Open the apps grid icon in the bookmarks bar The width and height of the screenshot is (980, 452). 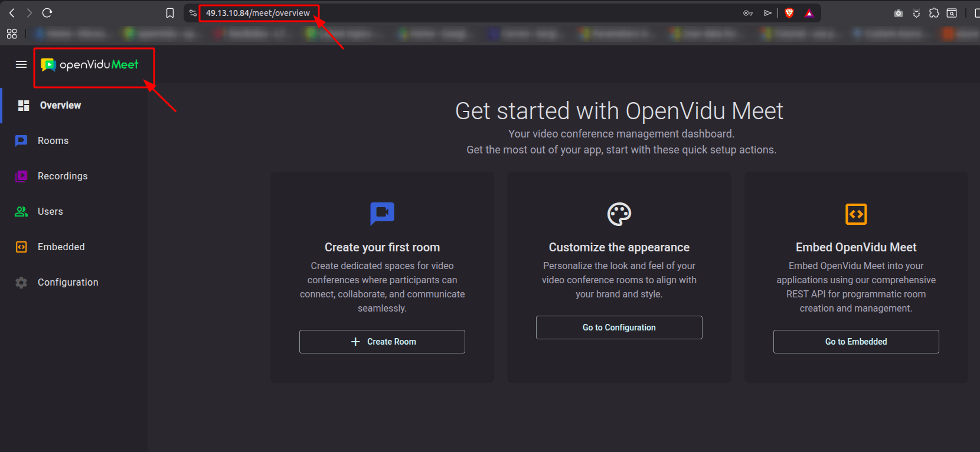point(12,34)
